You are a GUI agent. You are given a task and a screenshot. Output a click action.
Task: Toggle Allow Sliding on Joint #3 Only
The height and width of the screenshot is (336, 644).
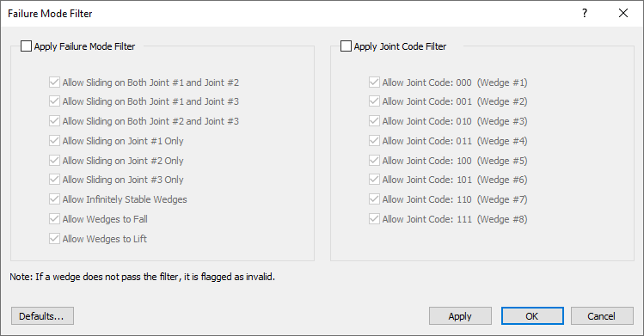[x=55, y=180]
